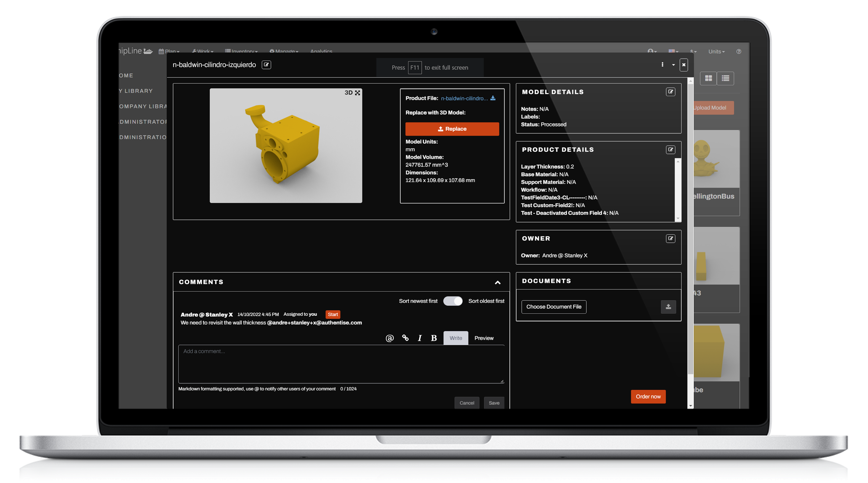
Task: Open the Analytics menu item
Action: (x=321, y=51)
